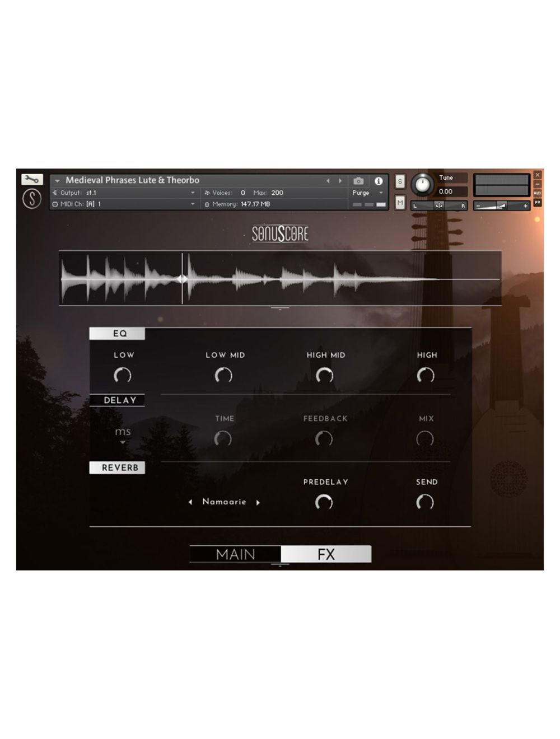Open the instrument info icon

coord(379,181)
